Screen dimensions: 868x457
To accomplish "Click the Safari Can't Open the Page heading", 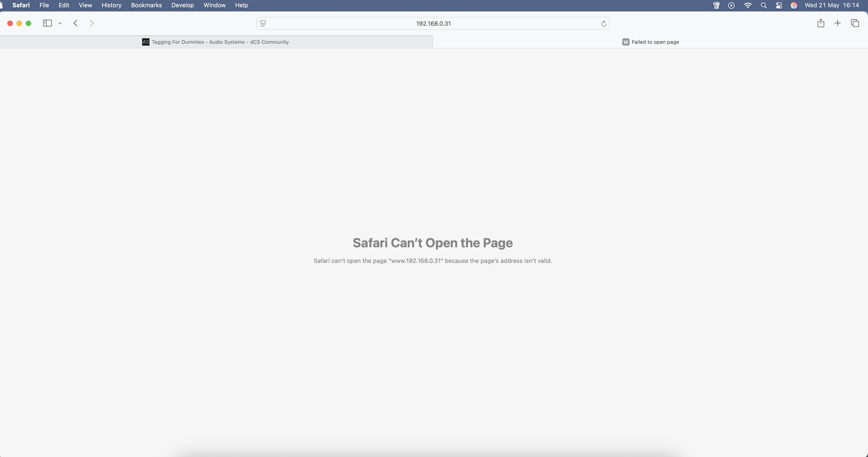I will click(x=433, y=243).
